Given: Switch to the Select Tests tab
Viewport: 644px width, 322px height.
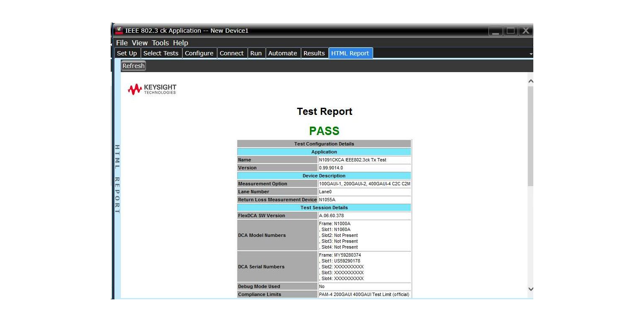Looking at the screenshot, I should (x=161, y=53).
